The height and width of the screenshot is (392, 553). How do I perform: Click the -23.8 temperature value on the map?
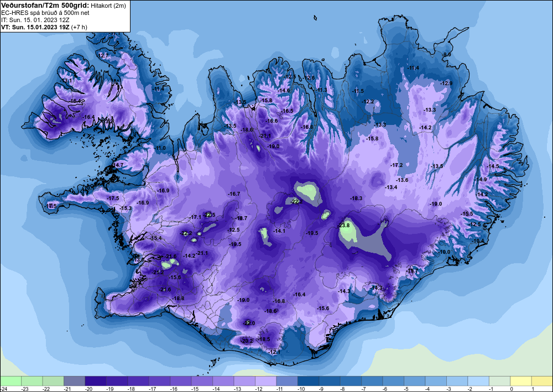pos(344,225)
